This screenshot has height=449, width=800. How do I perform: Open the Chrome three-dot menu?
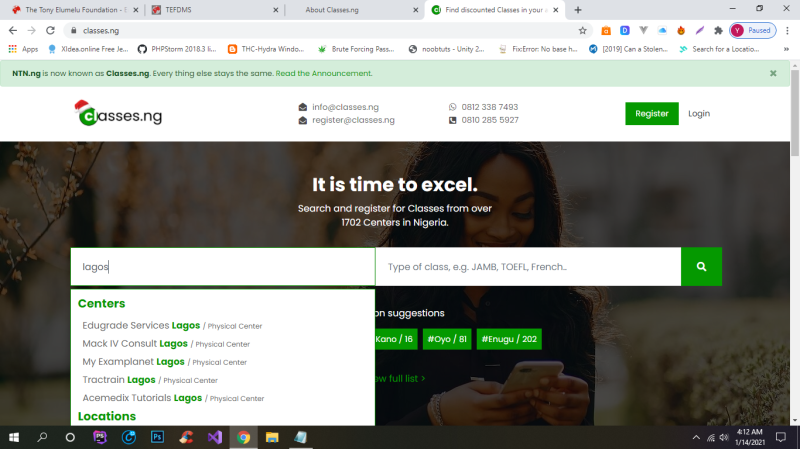pos(787,31)
